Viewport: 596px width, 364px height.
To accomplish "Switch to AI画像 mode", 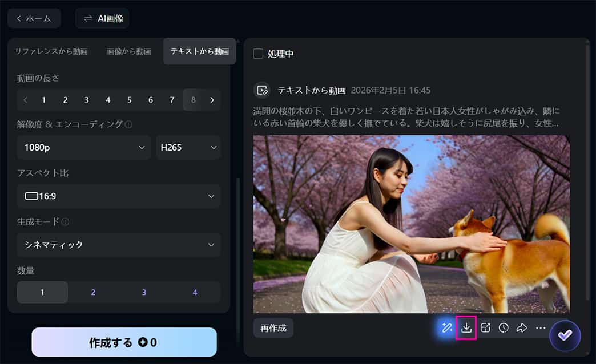I will tap(102, 18).
